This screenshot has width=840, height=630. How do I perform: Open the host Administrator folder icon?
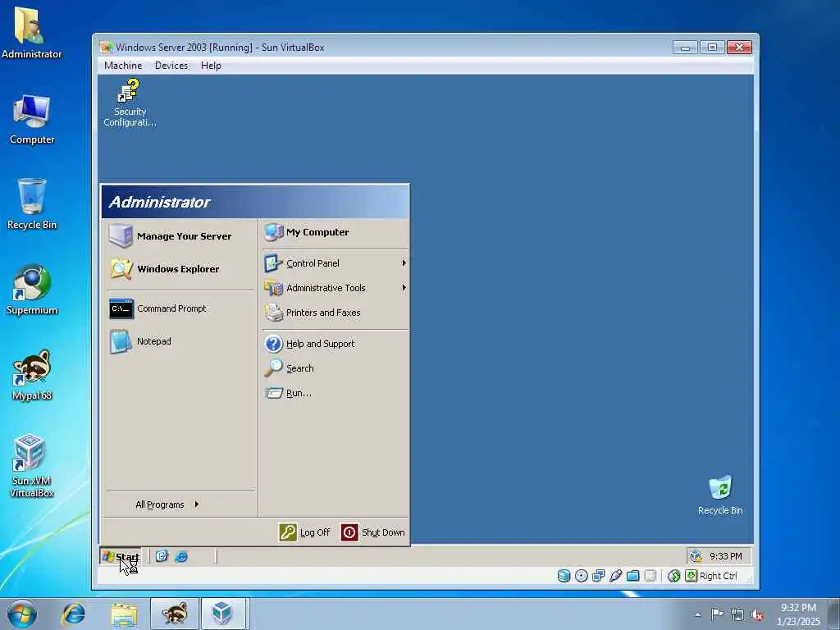pos(32,33)
